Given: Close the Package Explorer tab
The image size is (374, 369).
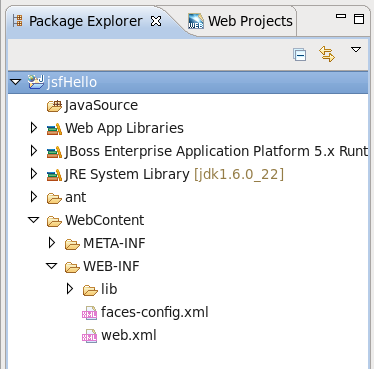Looking at the screenshot, I should coord(156,21).
